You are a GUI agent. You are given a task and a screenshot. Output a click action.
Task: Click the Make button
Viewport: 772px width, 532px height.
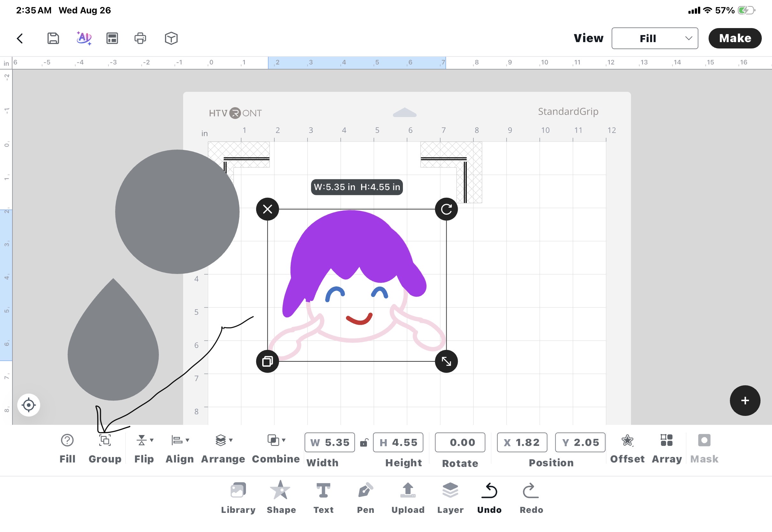coord(735,38)
